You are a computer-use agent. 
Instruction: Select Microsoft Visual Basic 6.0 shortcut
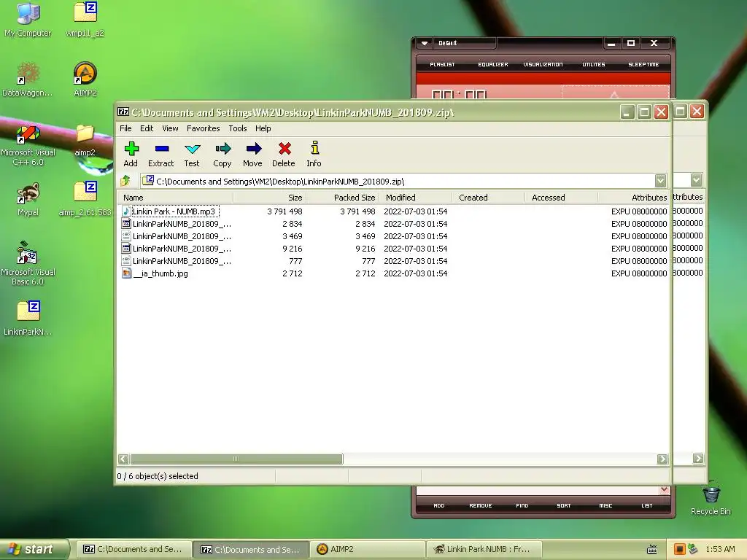pyautogui.click(x=28, y=263)
